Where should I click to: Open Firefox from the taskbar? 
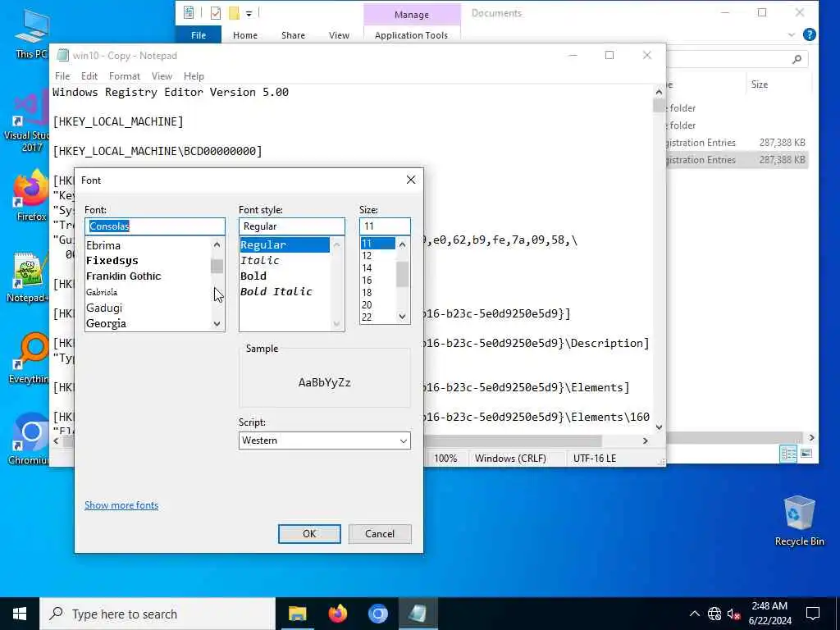(x=337, y=614)
